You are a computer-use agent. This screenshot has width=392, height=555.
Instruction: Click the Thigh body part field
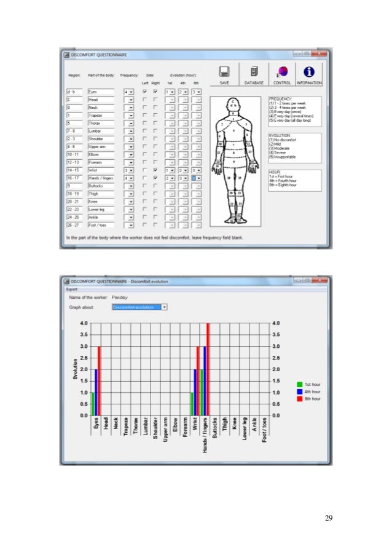pyautogui.click(x=101, y=194)
